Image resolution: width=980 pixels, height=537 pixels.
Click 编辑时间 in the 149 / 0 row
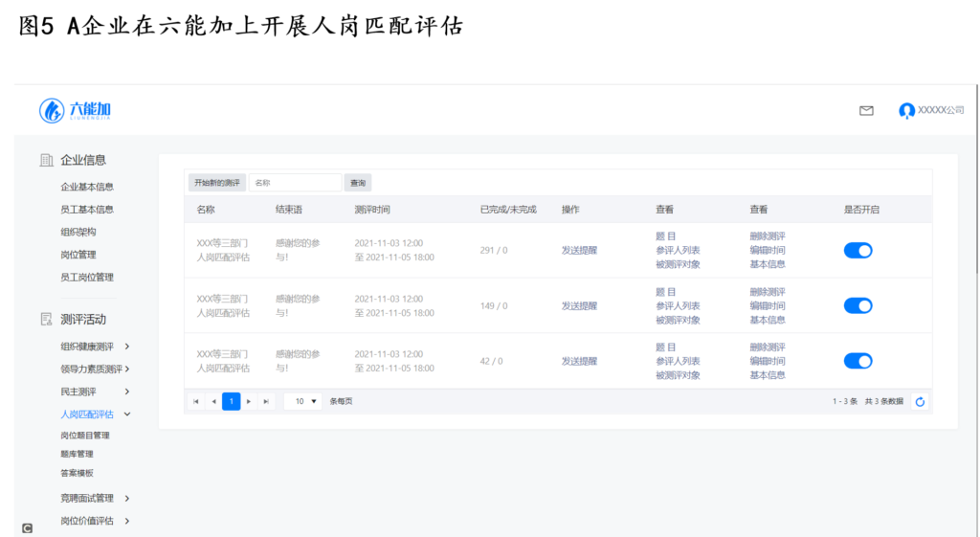click(768, 305)
